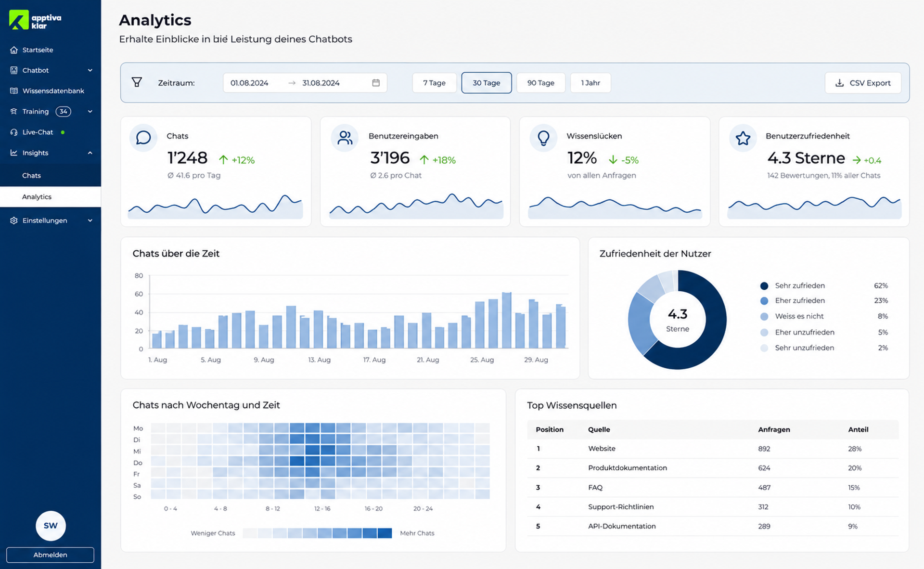This screenshot has width=924, height=569.
Task: Click the Chats speech bubble icon
Action: click(143, 138)
